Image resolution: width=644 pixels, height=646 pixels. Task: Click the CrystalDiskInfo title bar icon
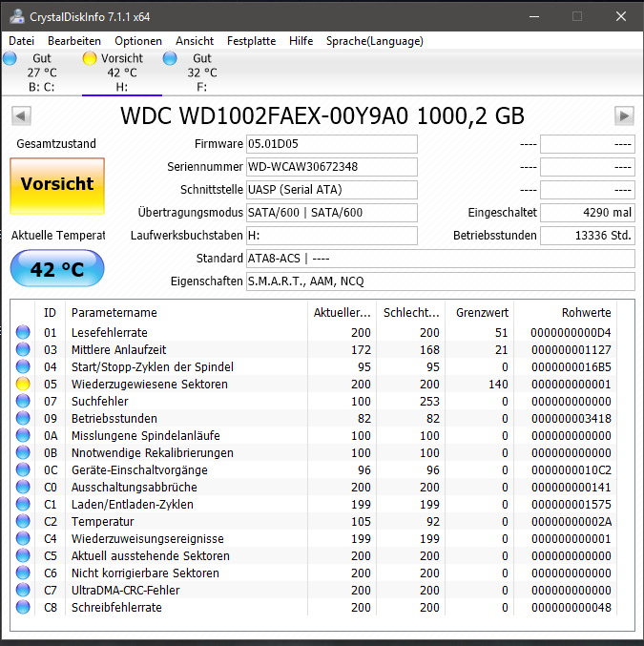click(x=17, y=16)
